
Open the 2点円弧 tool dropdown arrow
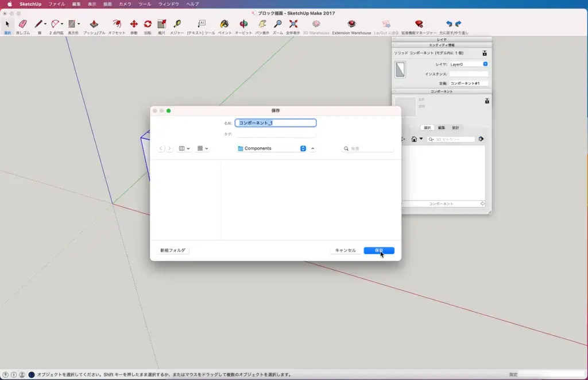[x=62, y=24]
